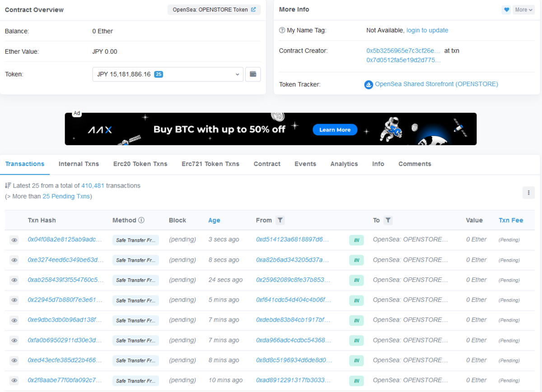Open the More dropdown in More Info
The height and width of the screenshot is (392, 542).
[523, 10]
